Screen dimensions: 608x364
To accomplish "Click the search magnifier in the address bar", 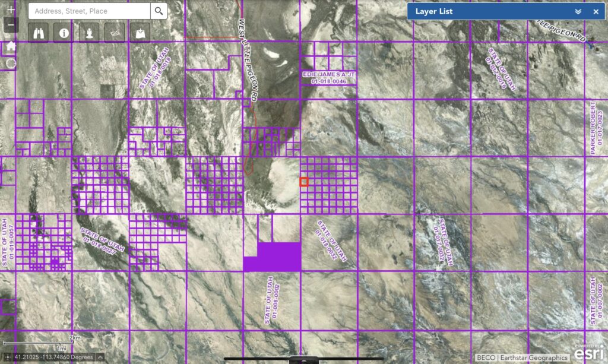I will point(158,11).
